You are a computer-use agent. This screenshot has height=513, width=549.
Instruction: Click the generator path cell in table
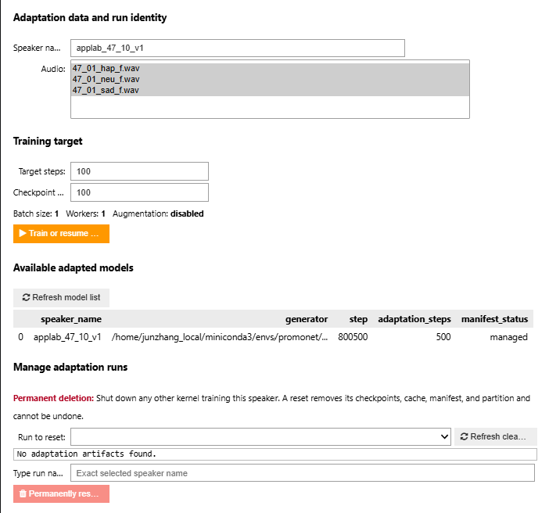[x=220, y=337]
